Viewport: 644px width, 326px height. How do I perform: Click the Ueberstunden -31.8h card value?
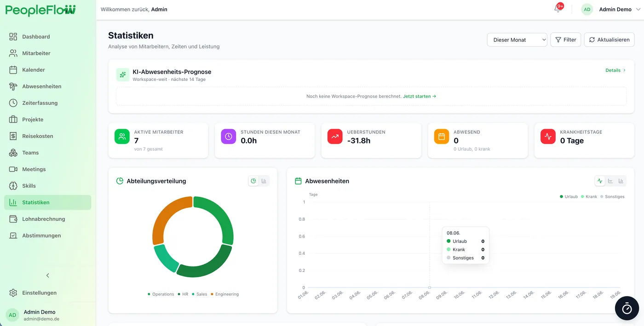pos(359,141)
